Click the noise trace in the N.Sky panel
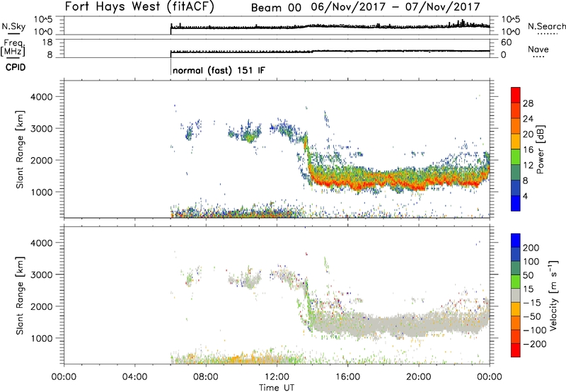Screen dimensions: 566x392 coord(330,26)
